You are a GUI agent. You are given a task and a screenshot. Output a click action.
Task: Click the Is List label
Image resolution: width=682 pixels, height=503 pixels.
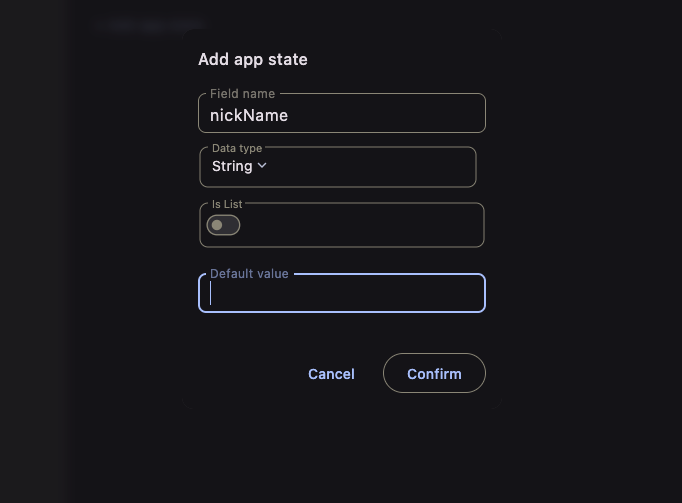[x=227, y=204]
